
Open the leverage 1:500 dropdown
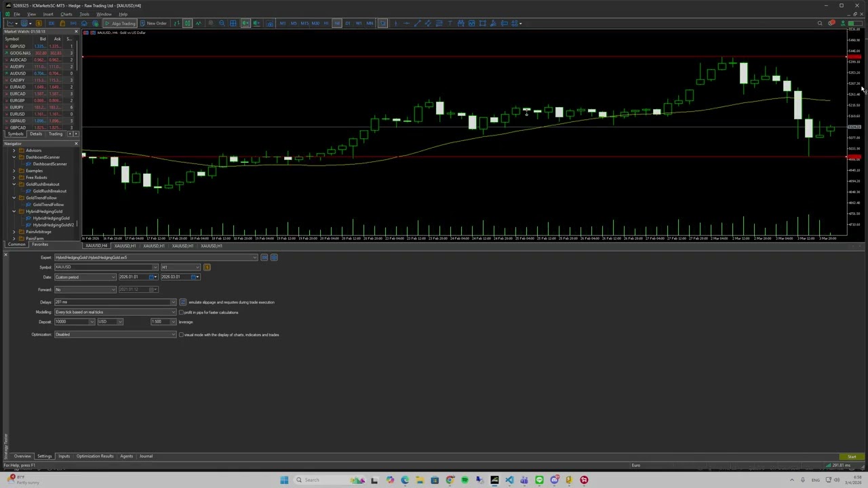(163, 322)
